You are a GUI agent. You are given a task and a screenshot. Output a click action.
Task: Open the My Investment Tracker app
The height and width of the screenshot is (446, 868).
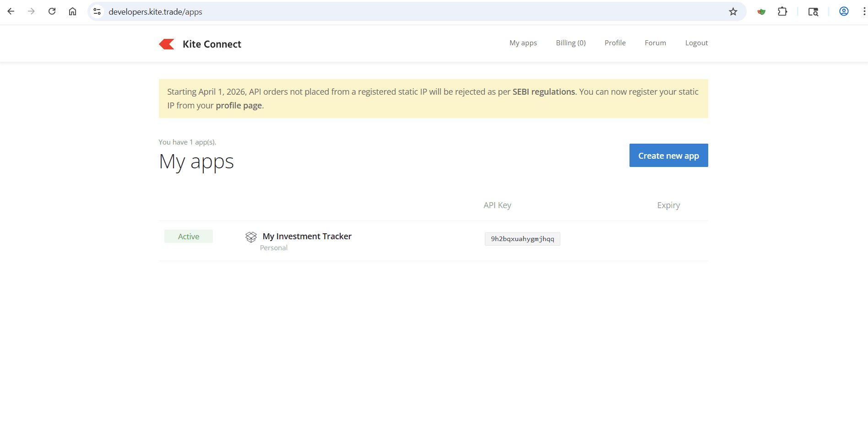pyautogui.click(x=307, y=236)
